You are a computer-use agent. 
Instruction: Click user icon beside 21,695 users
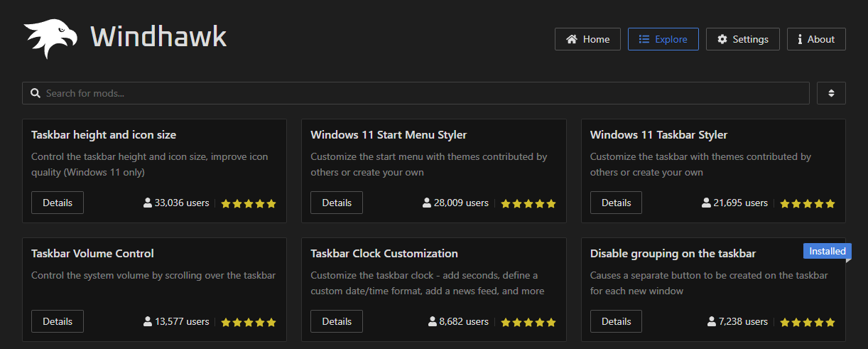coord(706,203)
